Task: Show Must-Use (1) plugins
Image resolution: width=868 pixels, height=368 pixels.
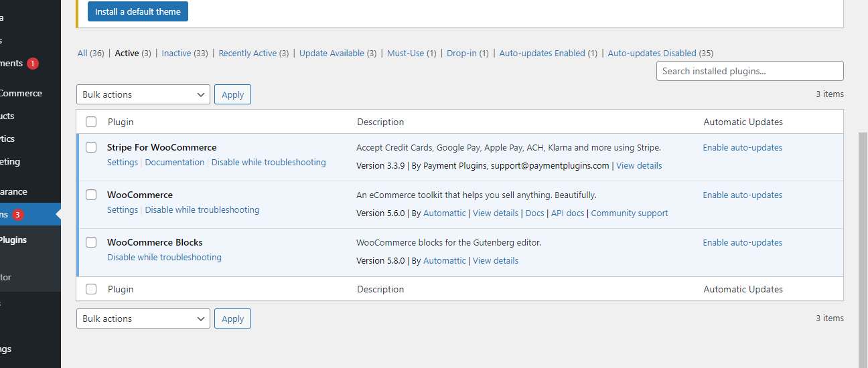Action: 412,53
